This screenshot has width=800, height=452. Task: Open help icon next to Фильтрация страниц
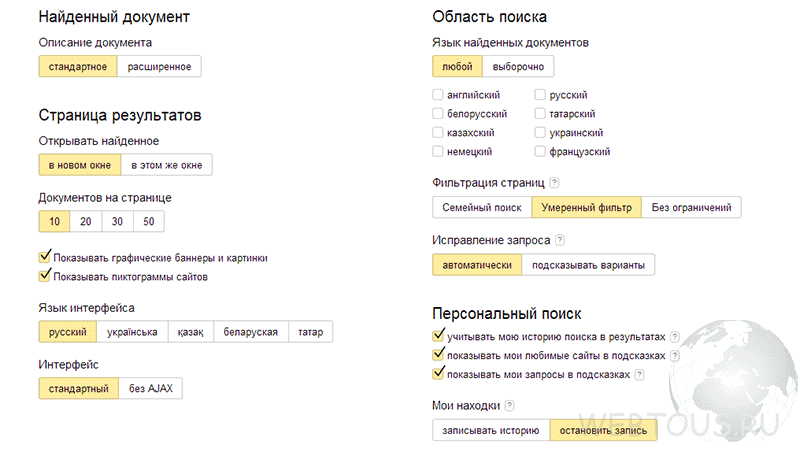click(x=555, y=183)
